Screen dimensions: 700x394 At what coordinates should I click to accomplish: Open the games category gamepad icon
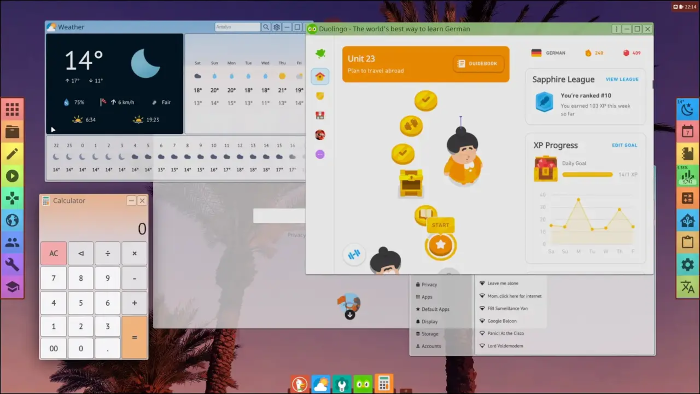[x=12, y=198]
